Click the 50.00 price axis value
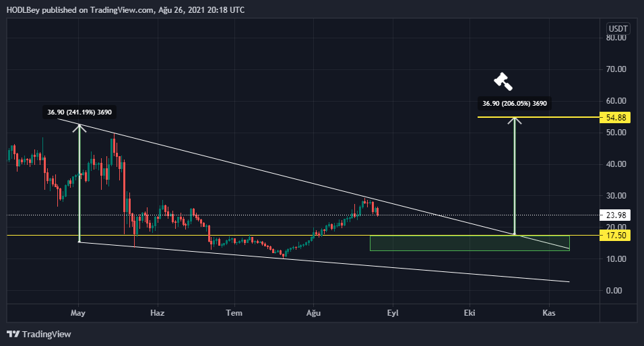The height and width of the screenshot is (346, 644). (x=616, y=132)
